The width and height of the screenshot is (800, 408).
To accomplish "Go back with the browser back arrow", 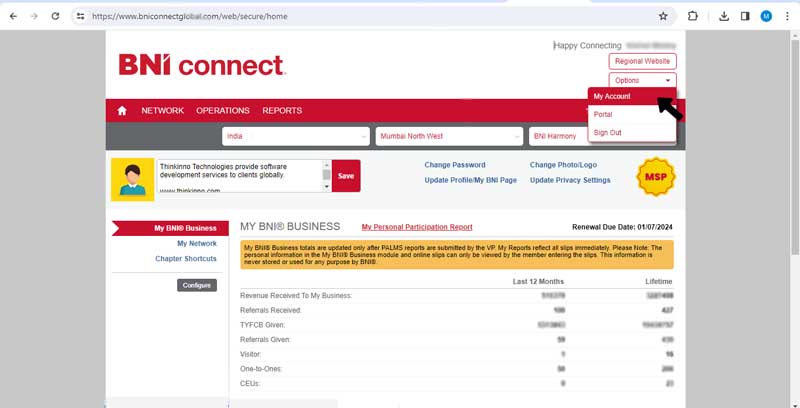I will [13, 16].
